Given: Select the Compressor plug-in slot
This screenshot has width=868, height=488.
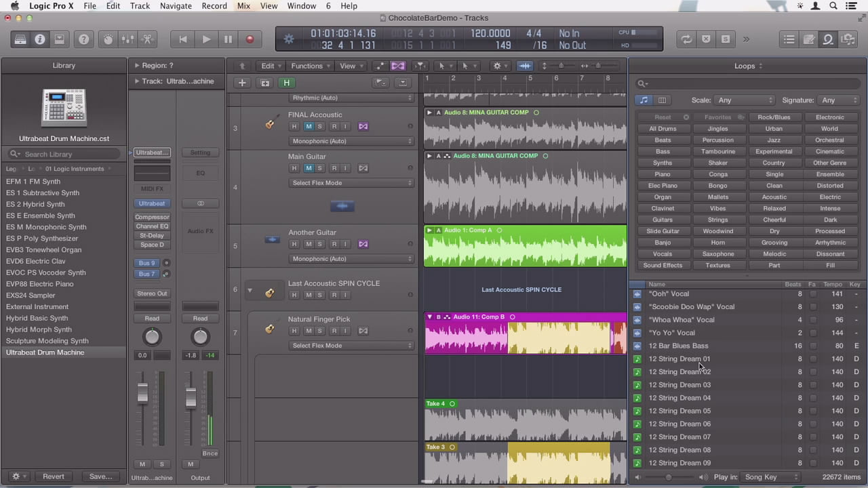Looking at the screenshot, I should (x=152, y=217).
